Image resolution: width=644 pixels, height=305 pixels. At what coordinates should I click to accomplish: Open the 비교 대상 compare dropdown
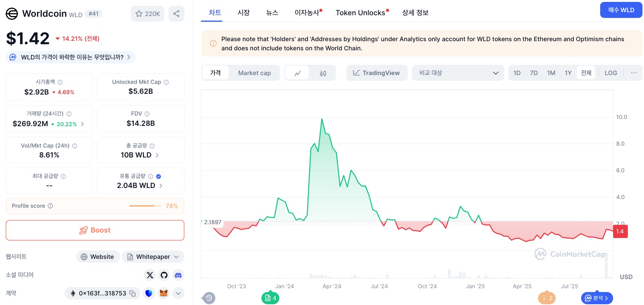pos(458,73)
